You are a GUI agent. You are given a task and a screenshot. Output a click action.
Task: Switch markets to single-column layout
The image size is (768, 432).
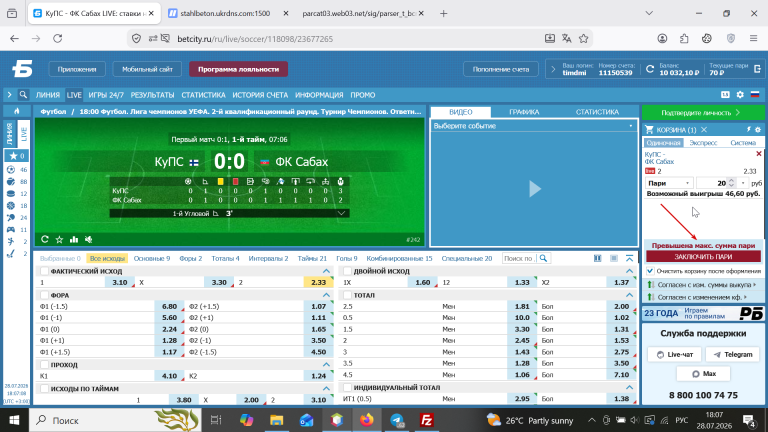click(614, 258)
